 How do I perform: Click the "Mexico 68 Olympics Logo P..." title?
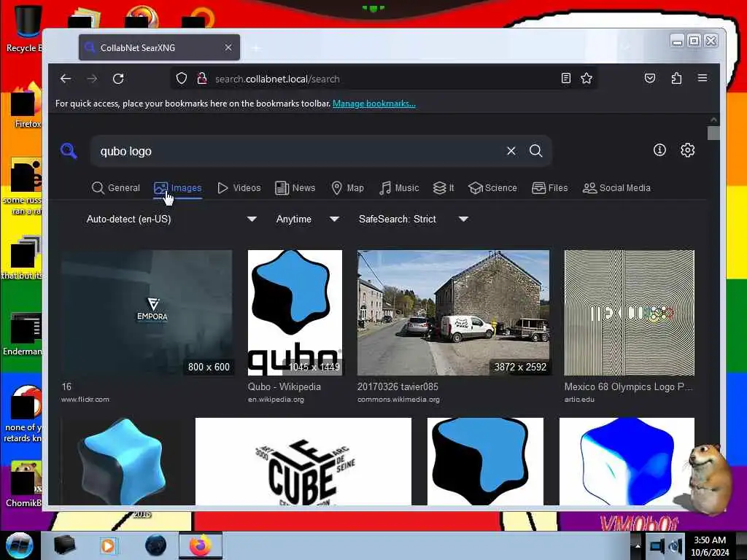(x=628, y=386)
